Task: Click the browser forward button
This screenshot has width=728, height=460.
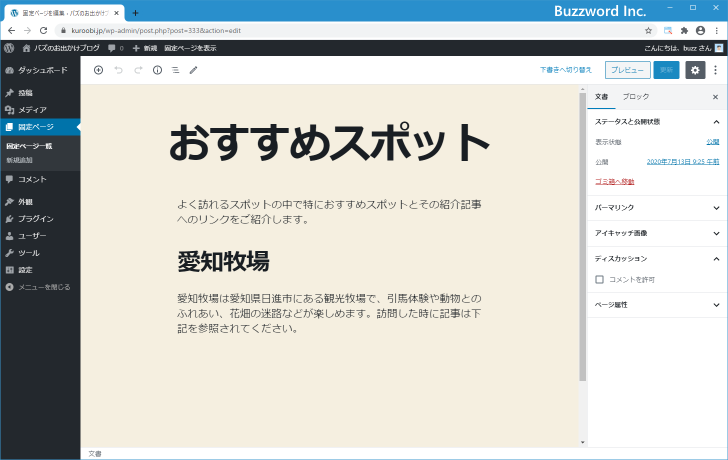Action: [27, 31]
